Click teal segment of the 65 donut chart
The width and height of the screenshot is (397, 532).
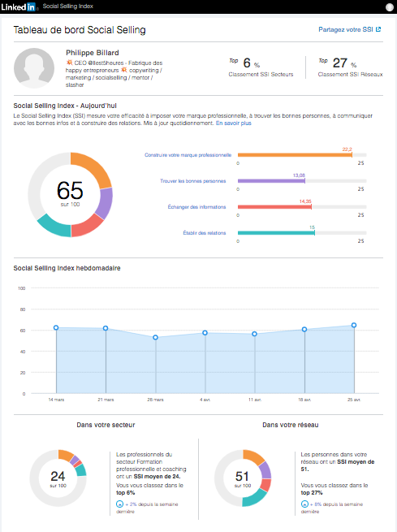pos(55,227)
